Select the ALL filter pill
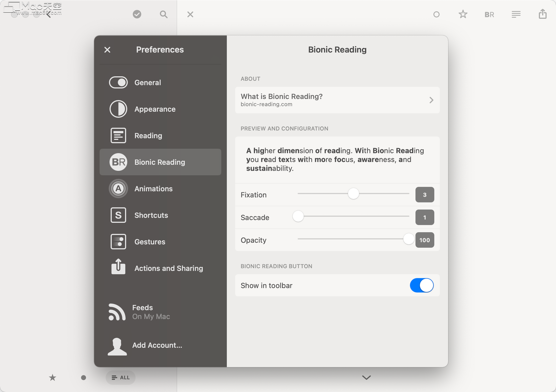The image size is (556, 392). click(x=120, y=378)
